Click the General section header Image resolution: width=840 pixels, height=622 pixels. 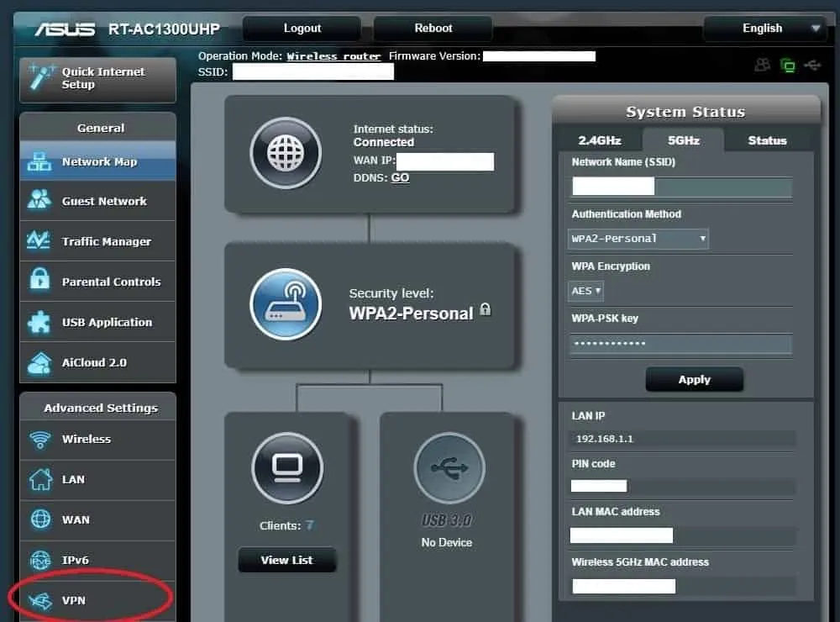point(101,128)
